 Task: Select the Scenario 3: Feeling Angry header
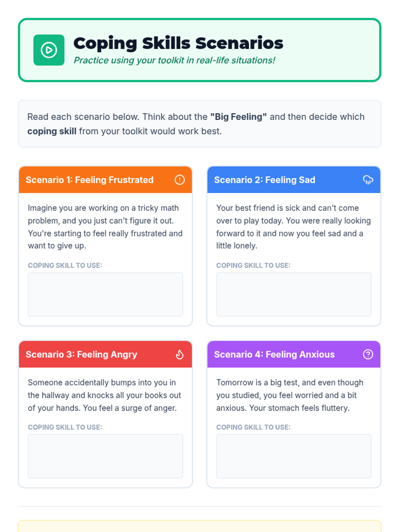tap(105, 354)
